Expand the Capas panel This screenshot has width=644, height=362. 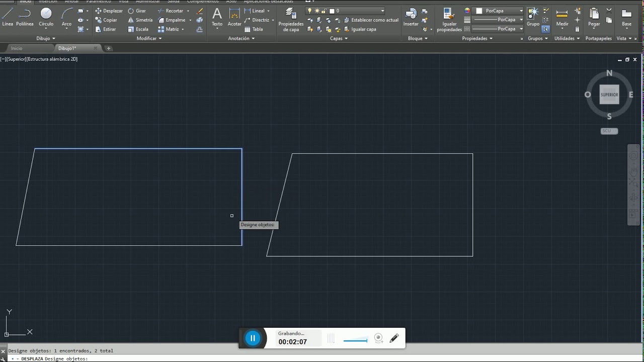(339, 38)
